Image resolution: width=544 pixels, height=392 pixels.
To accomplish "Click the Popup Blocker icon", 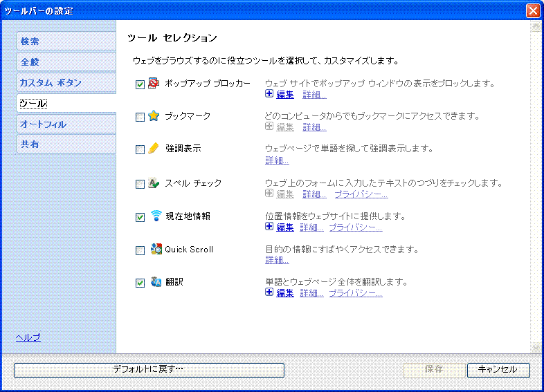I will tap(154, 84).
